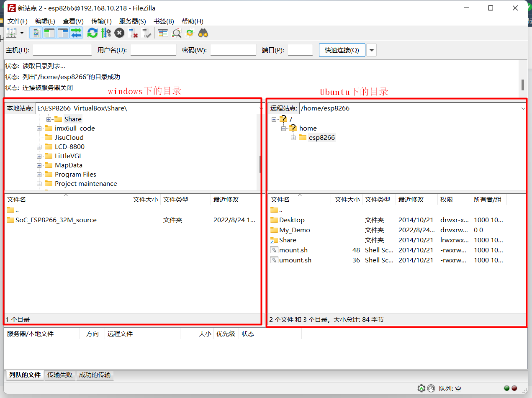The image size is (532, 398).
Task: Select the My_Demo folder icon
Action: point(274,230)
